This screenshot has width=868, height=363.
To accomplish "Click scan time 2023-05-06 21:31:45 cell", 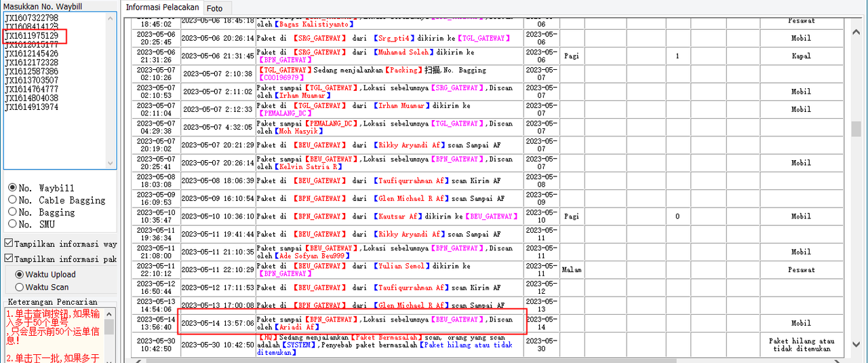I will [218, 56].
